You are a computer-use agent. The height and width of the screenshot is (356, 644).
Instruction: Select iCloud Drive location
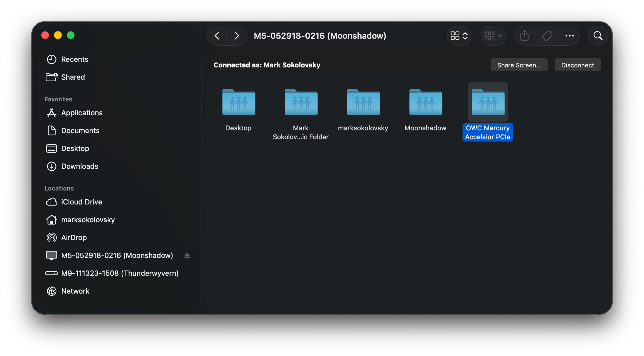(81, 202)
